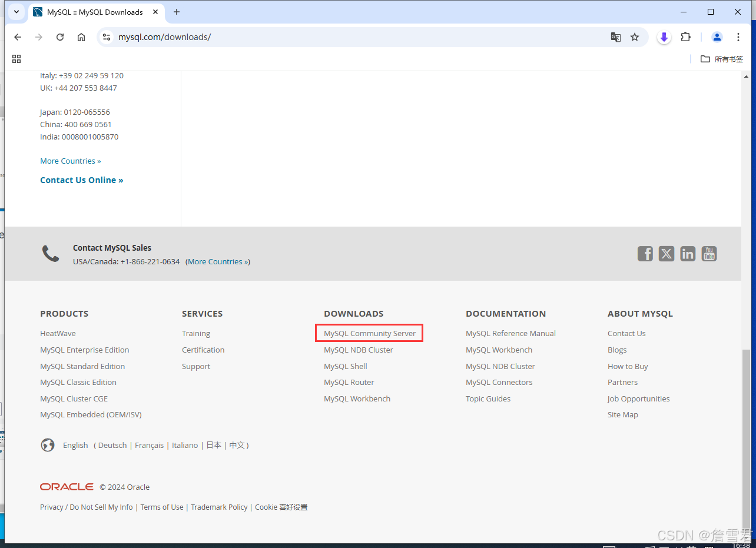Image resolution: width=756 pixels, height=548 pixels.
Task: Switch language to Deutsch
Action: coord(112,445)
